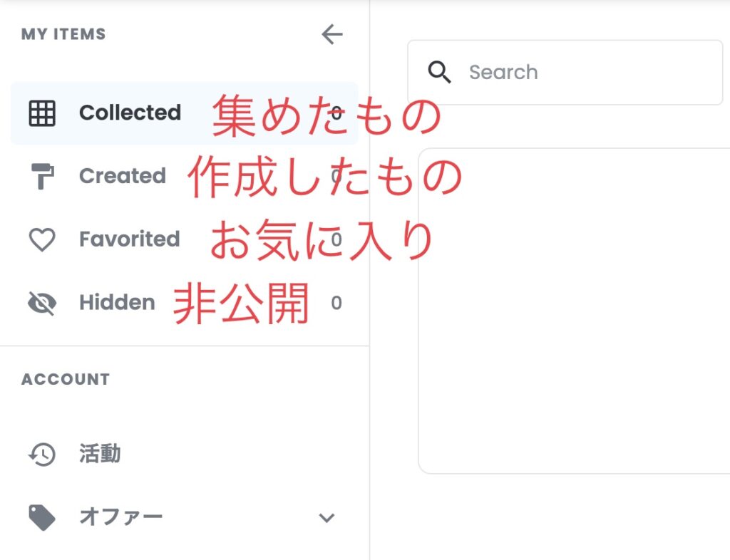The height and width of the screenshot is (560, 730).
Task: Click the magnifying glass search icon
Action: click(439, 72)
